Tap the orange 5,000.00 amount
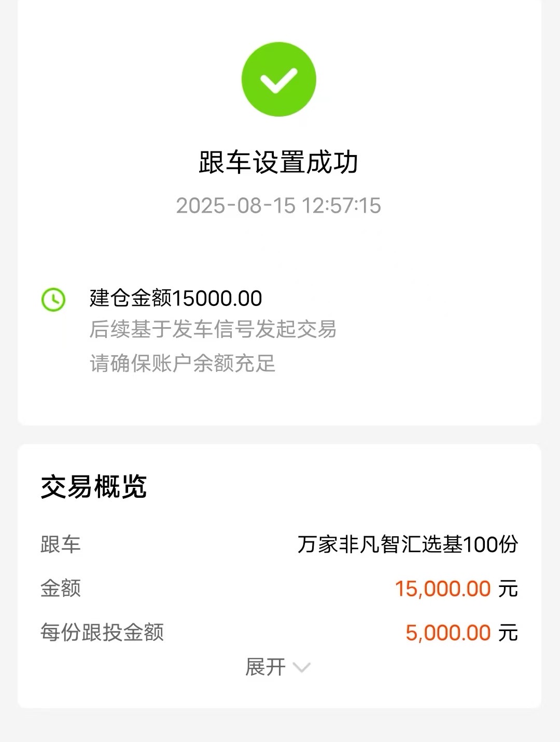The image size is (560, 742). click(448, 633)
